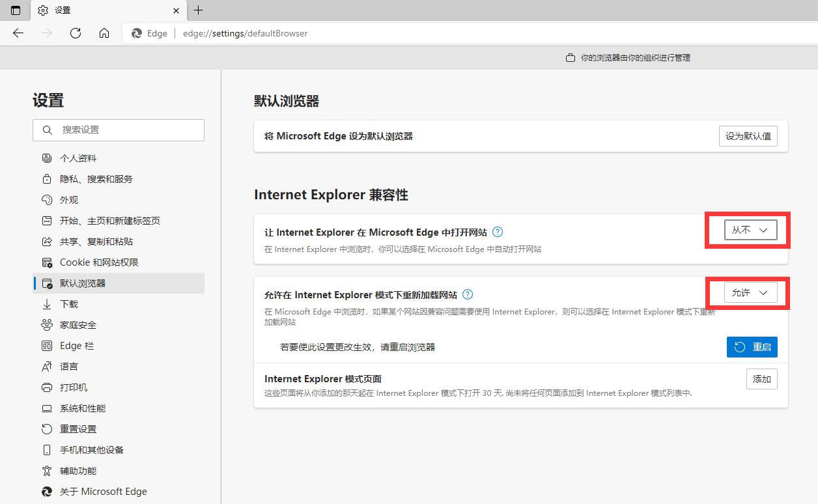Click the refresh page icon
The width and height of the screenshot is (818, 504).
coord(76,33)
